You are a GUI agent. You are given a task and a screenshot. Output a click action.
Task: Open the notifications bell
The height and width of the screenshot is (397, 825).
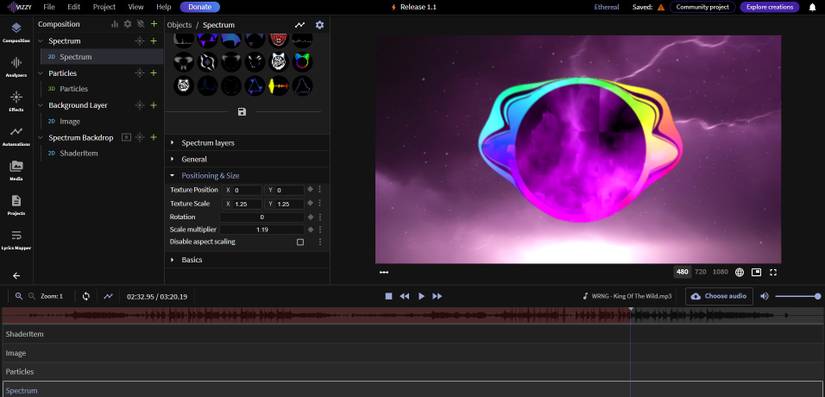click(x=812, y=7)
